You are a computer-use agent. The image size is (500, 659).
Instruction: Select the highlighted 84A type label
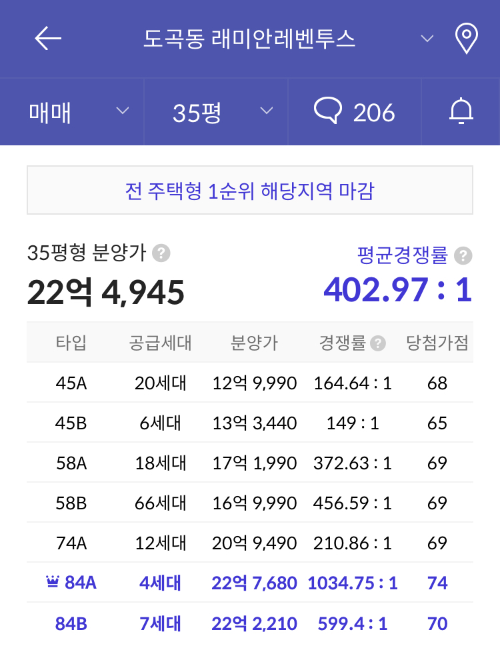point(80,583)
